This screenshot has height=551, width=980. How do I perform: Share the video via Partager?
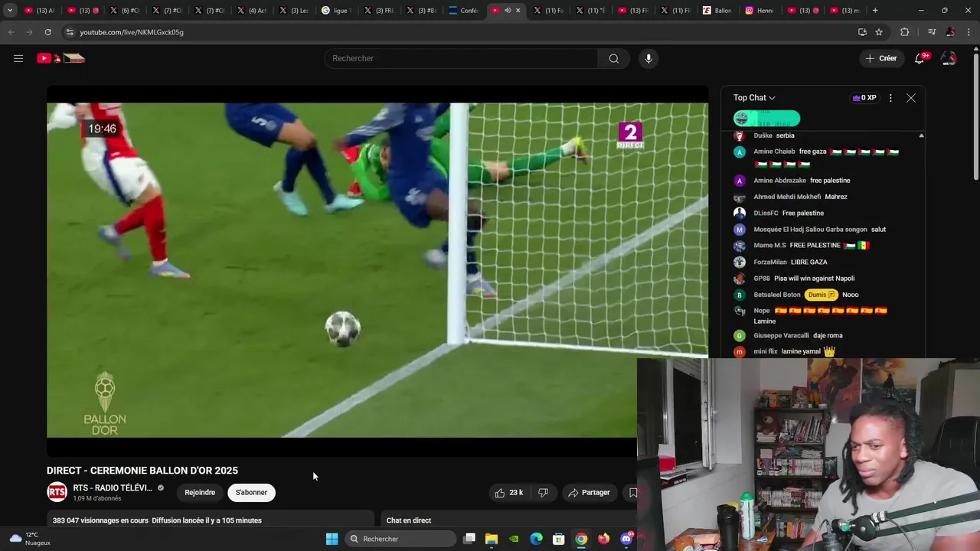point(589,493)
